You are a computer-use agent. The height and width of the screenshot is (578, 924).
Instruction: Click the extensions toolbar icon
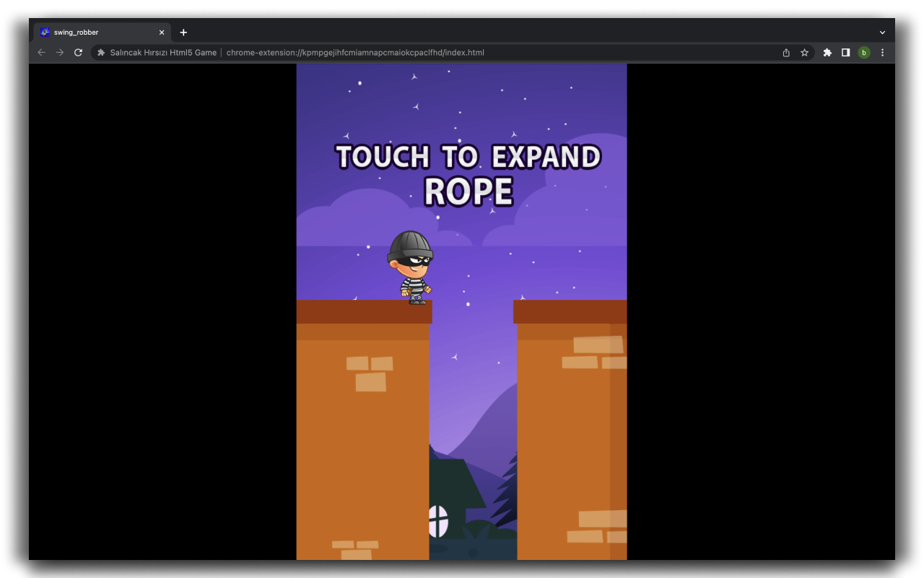827,52
